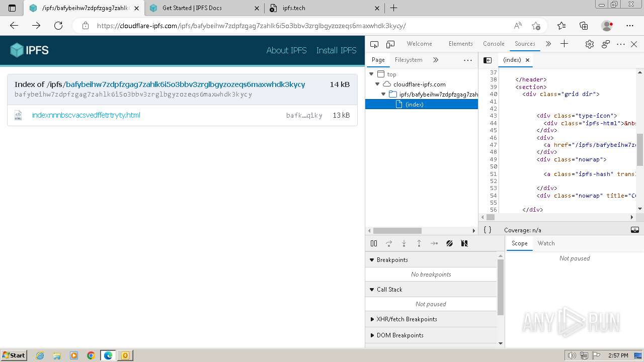
Task: Pause script execution
Action: pyautogui.click(x=374, y=243)
